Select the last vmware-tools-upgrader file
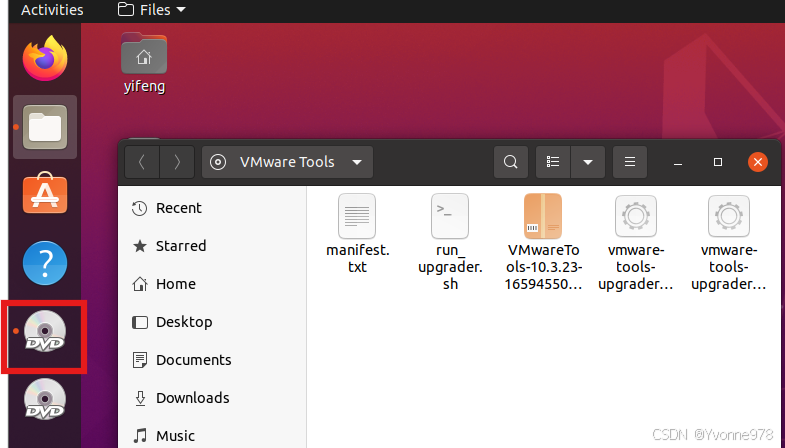This screenshot has width=785, height=448. tap(729, 242)
